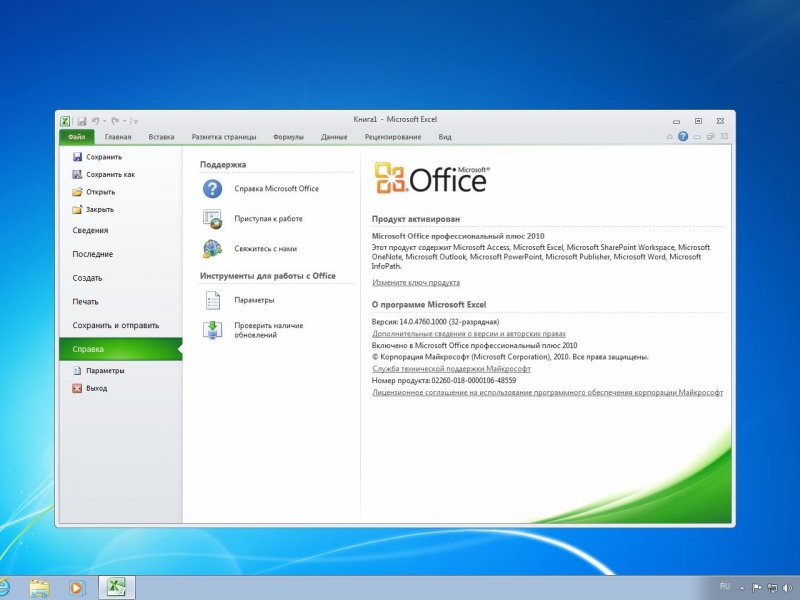Open the Разметка страницы tab
This screenshot has width=800, height=600.
pyautogui.click(x=224, y=137)
